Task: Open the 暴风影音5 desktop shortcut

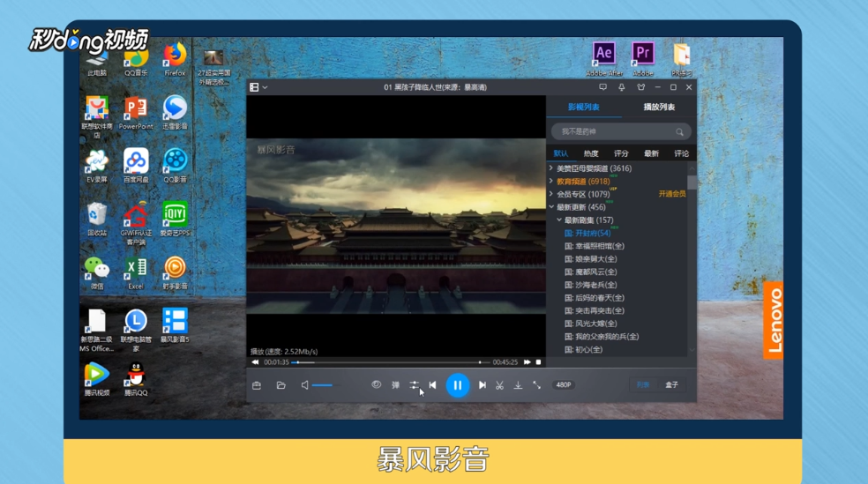Action: click(x=175, y=326)
